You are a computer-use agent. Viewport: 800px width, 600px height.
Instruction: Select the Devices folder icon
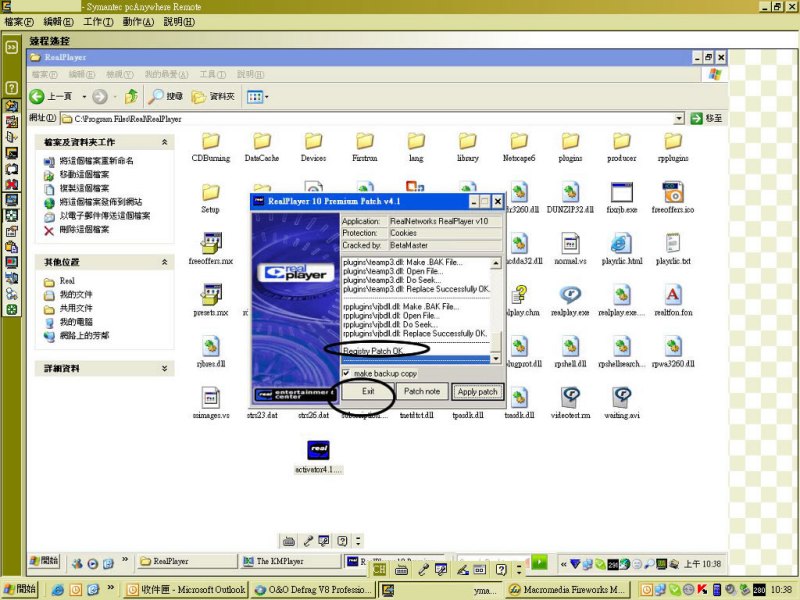pyautogui.click(x=313, y=141)
